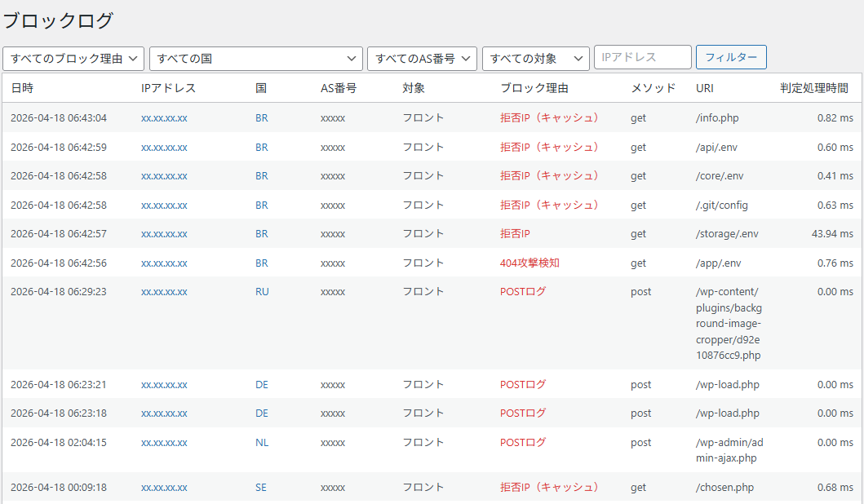864x504 pixels.
Task: Open the すべてのブロック理由 dropdown
Action: pos(73,59)
